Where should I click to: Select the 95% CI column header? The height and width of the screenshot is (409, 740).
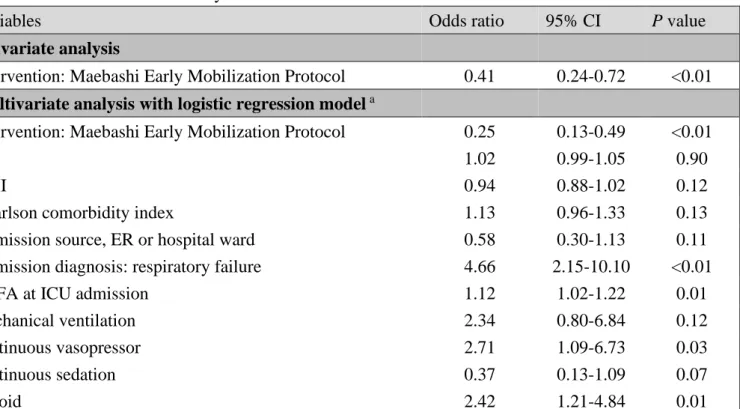coord(573,21)
